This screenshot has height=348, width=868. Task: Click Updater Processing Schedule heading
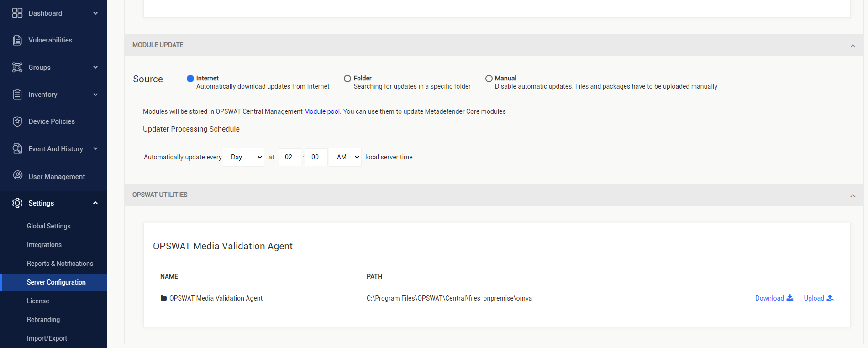tap(191, 129)
